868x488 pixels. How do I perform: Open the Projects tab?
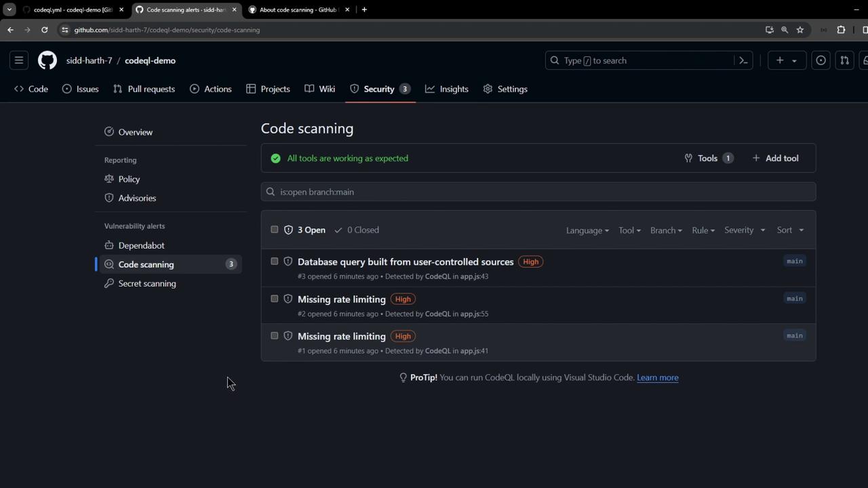(x=268, y=89)
